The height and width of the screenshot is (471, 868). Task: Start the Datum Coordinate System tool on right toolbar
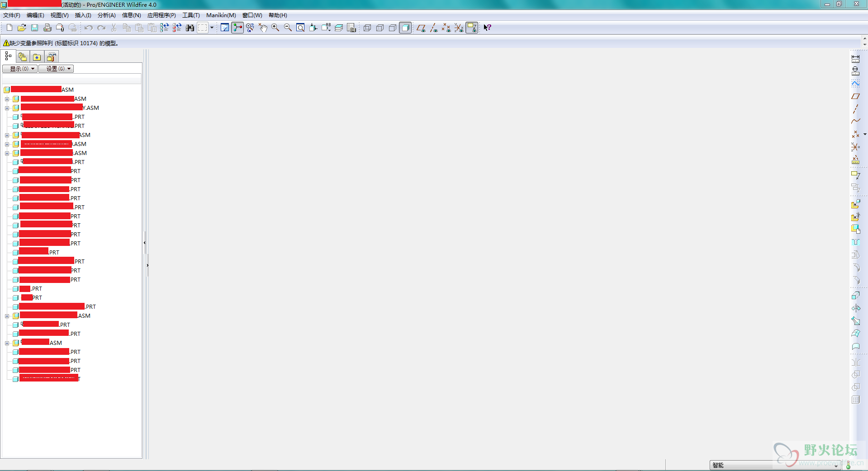point(855,147)
